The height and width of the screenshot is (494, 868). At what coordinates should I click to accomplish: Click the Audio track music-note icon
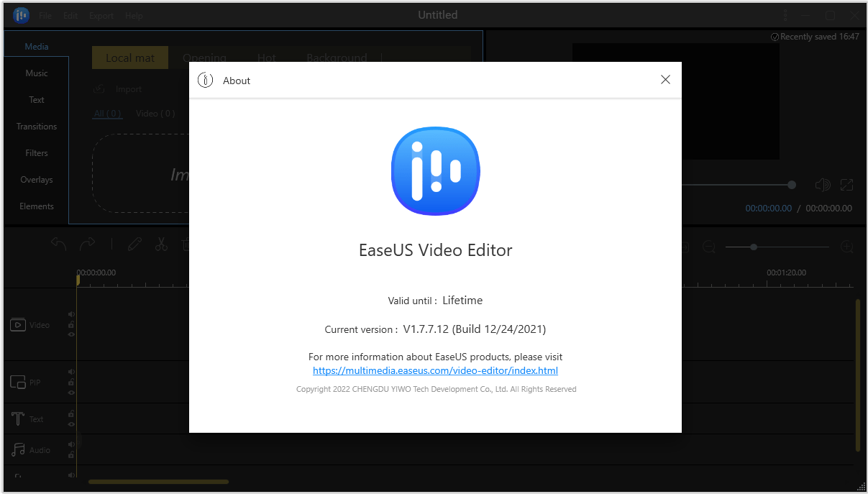tap(18, 450)
